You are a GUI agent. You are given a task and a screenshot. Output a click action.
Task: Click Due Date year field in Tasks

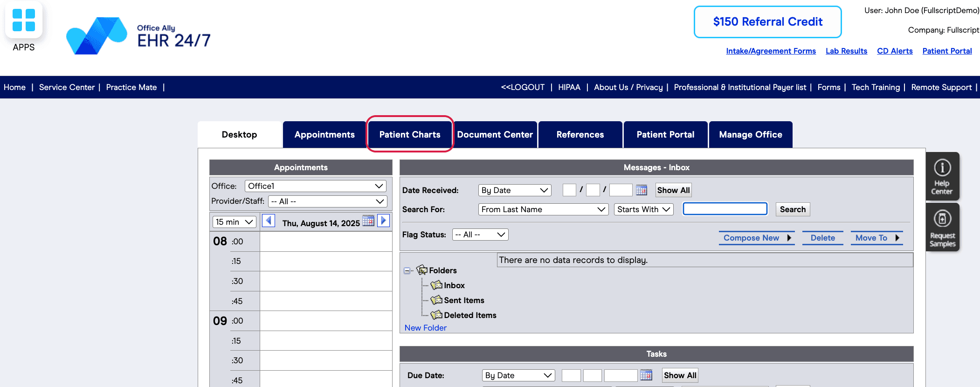point(621,375)
